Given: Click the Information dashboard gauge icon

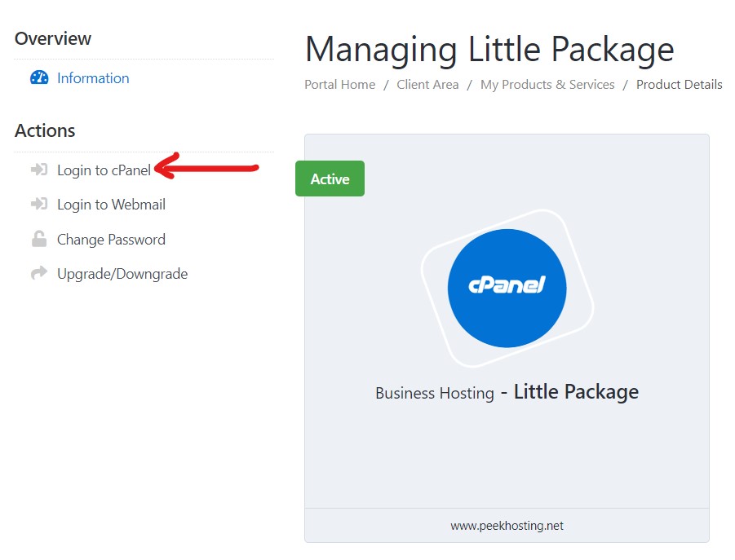Looking at the screenshot, I should [39, 78].
